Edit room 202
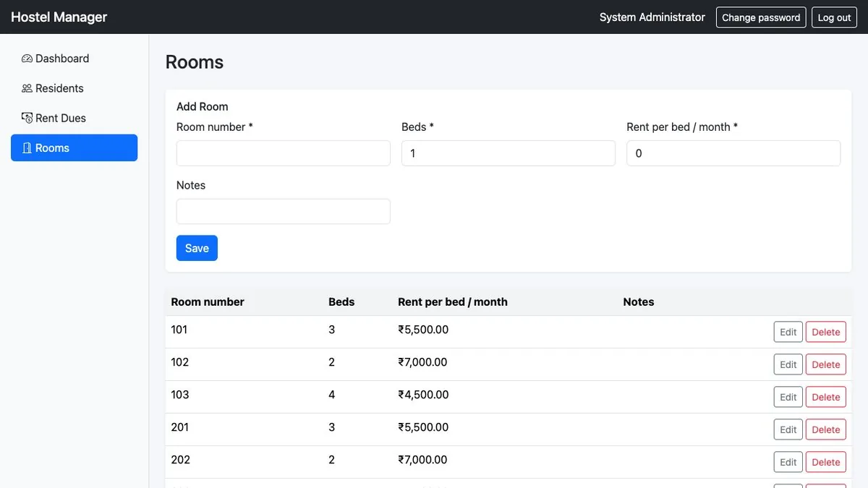 (788, 462)
